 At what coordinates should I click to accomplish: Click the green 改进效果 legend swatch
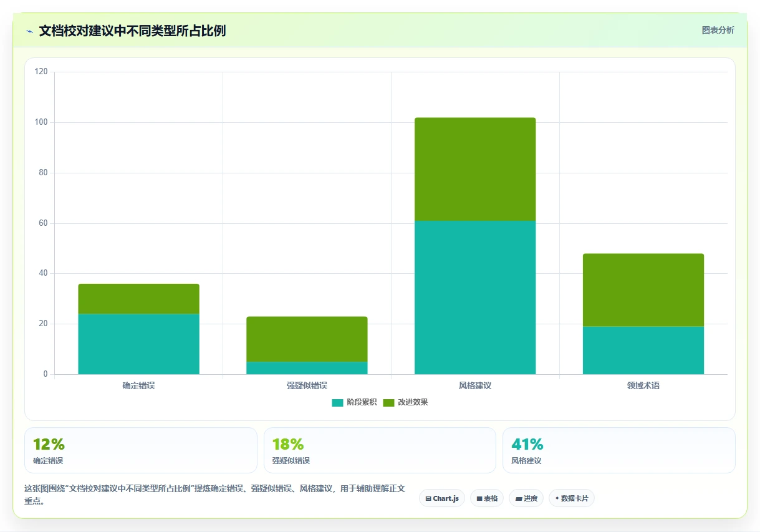tap(388, 402)
